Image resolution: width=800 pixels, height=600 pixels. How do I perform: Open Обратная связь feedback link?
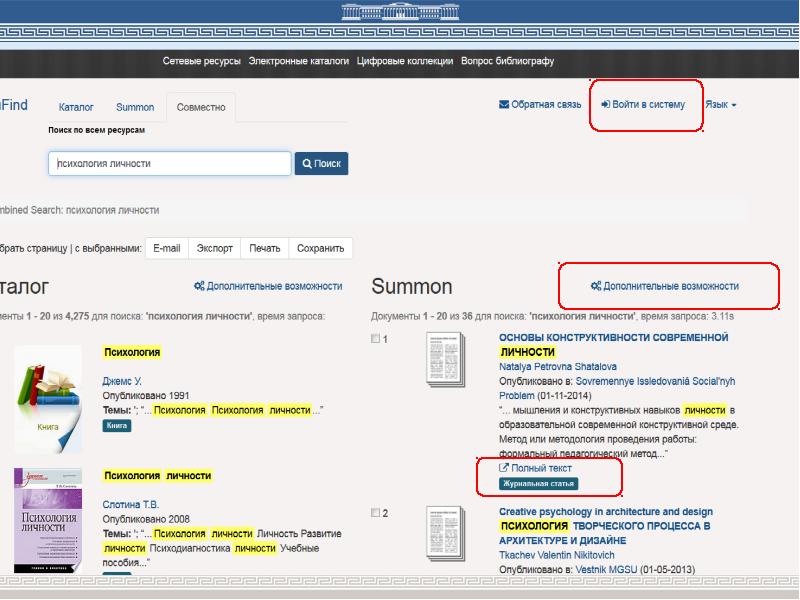(x=540, y=105)
